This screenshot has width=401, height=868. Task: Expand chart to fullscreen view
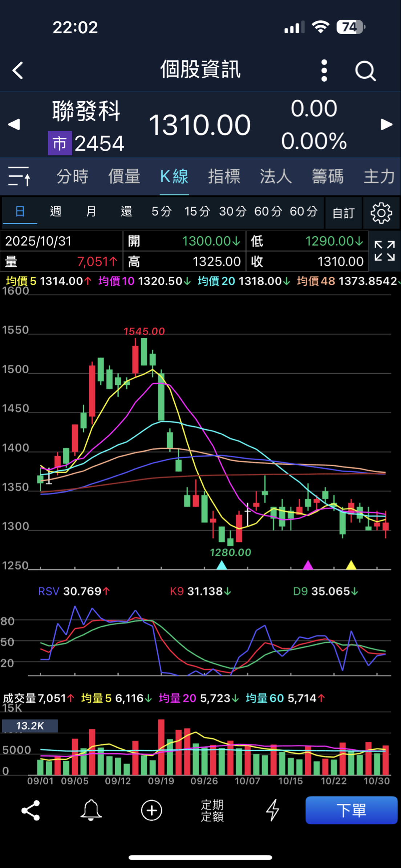click(x=384, y=251)
